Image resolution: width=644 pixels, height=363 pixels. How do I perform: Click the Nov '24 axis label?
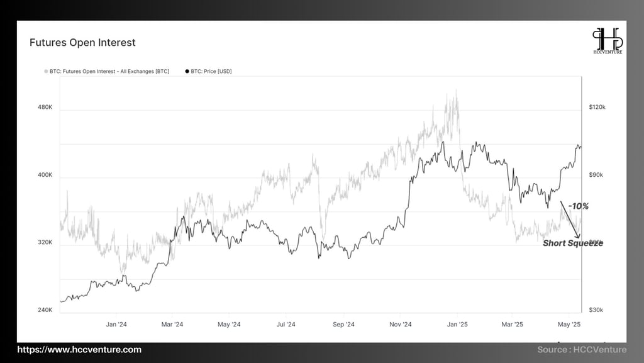[401, 325]
